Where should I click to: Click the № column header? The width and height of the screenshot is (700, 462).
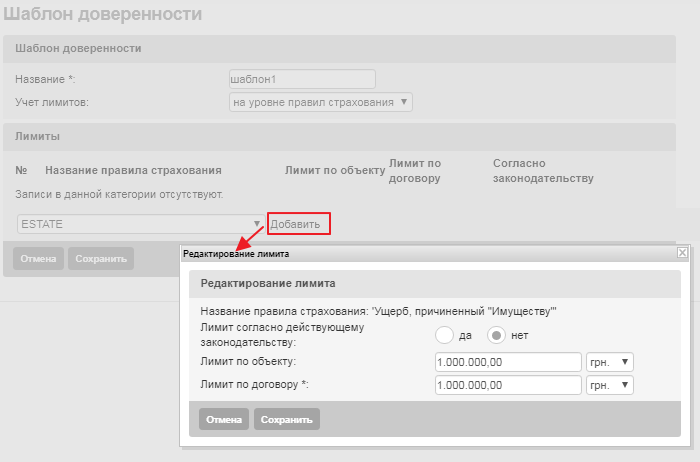(x=21, y=171)
